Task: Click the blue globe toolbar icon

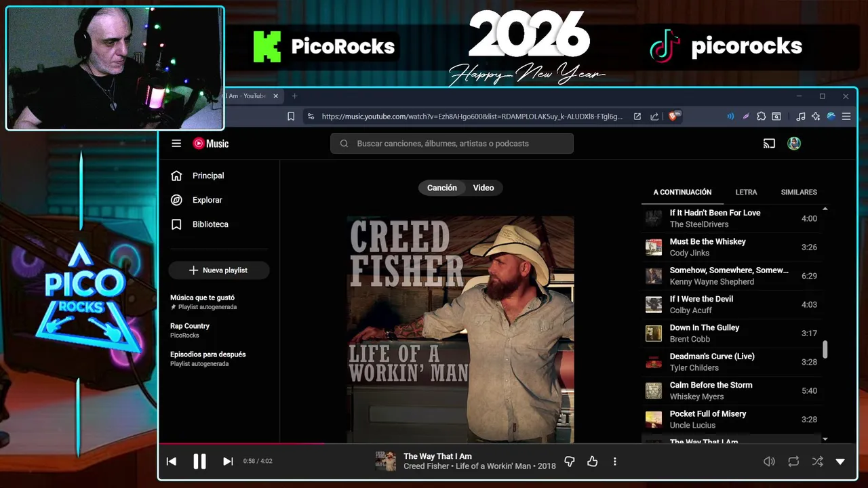Action: coord(831,117)
